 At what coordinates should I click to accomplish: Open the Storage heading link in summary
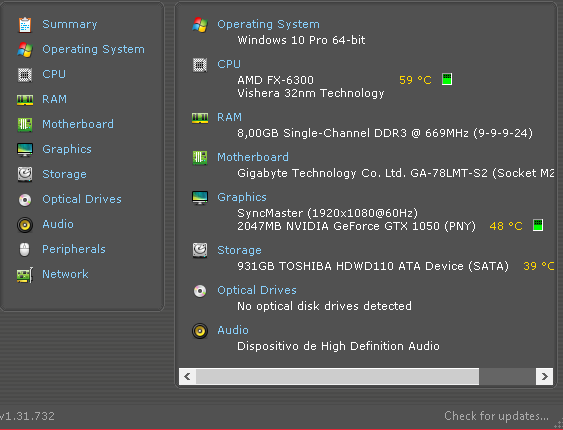tap(239, 250)
